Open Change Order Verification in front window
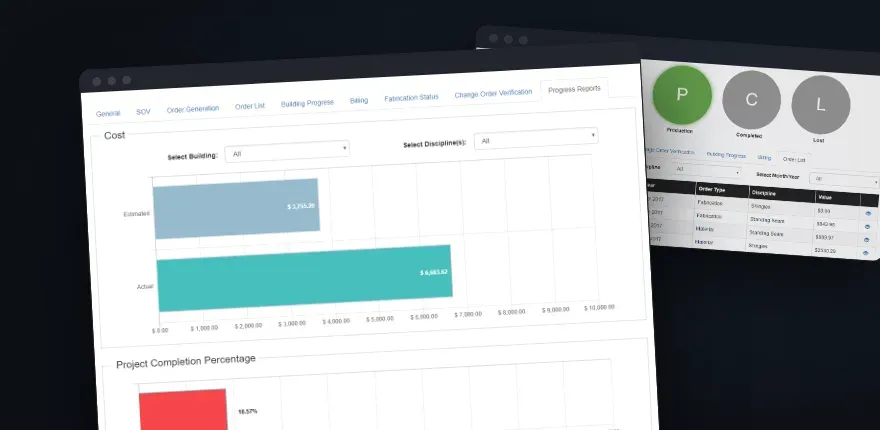 [493, 94]
